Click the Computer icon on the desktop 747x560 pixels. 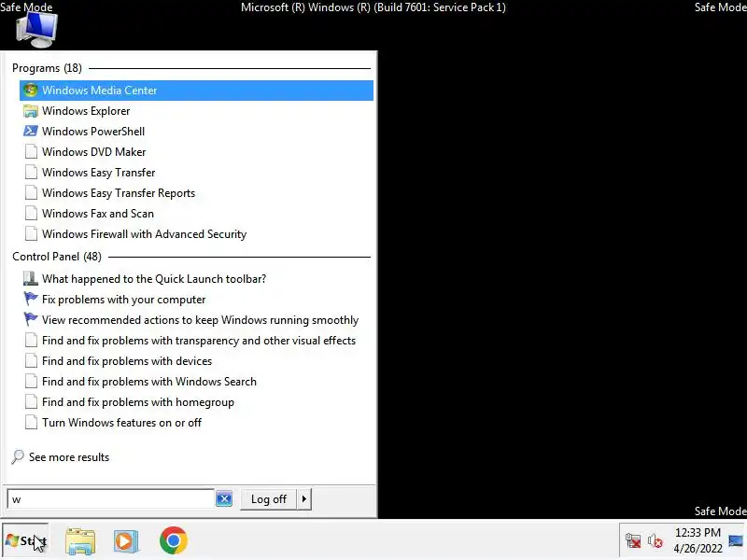[x=36, y=30]
